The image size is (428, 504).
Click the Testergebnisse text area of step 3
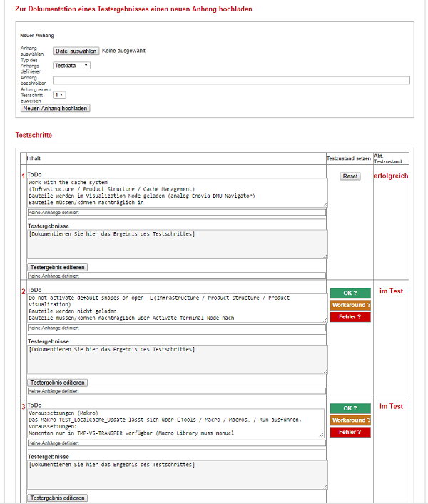(178, 475)
